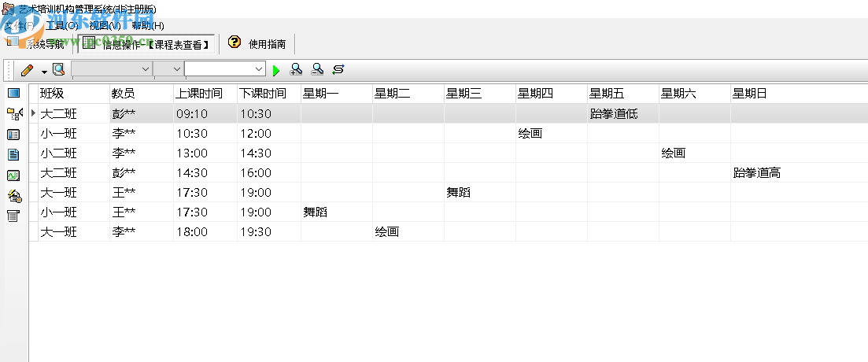Click the 星期四 column header
This screenshot has height=362, width=868.
552,94
